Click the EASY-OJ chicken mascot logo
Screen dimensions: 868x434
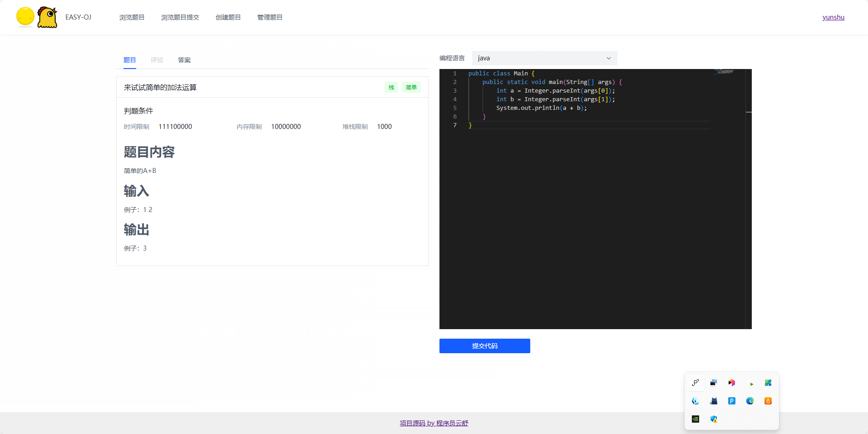click(47, 17)
